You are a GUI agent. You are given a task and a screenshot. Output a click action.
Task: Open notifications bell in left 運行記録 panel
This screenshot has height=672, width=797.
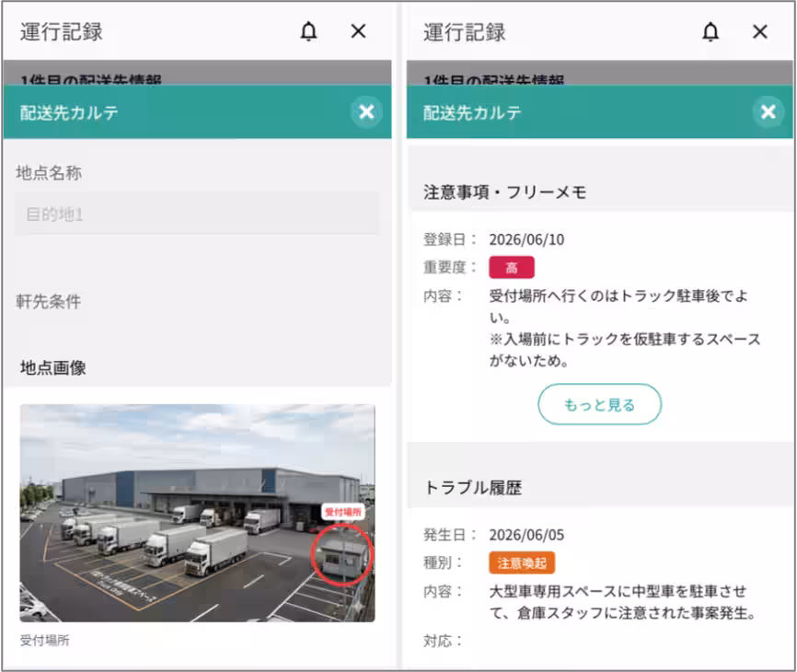pyautogui.click(x=308, y=31)
